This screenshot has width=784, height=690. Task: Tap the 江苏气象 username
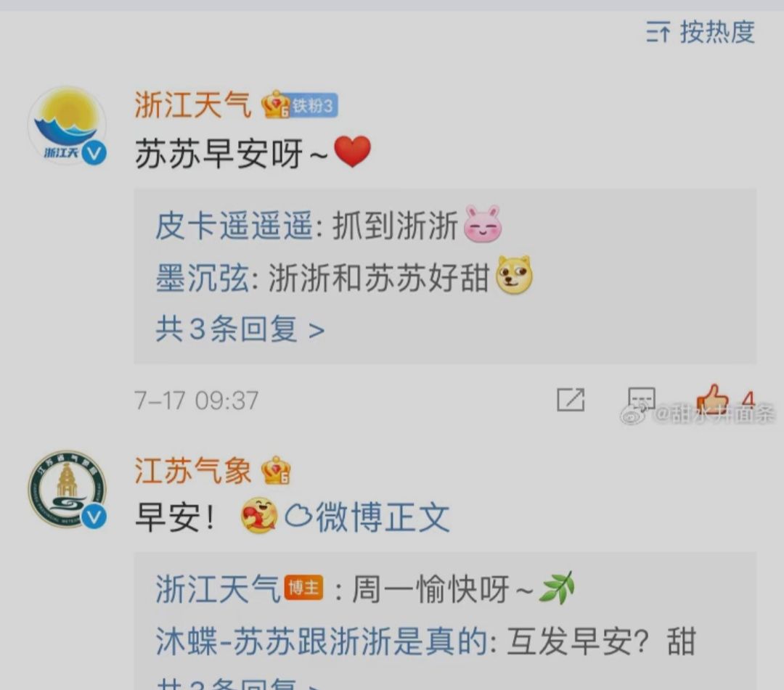click(192, 470)
